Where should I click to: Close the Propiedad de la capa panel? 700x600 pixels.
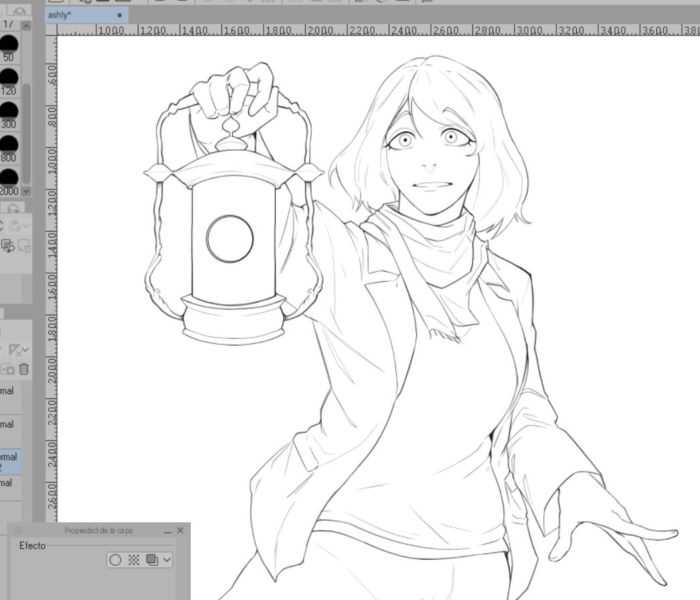(180, 530)
